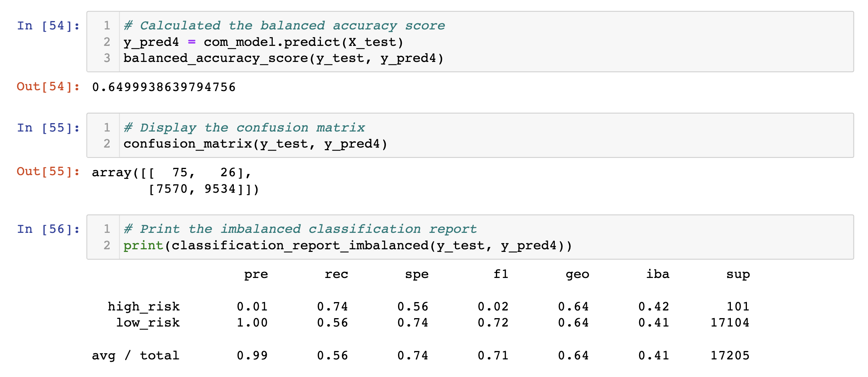Select the In [54] cell prompt

(x=49, y=26)
